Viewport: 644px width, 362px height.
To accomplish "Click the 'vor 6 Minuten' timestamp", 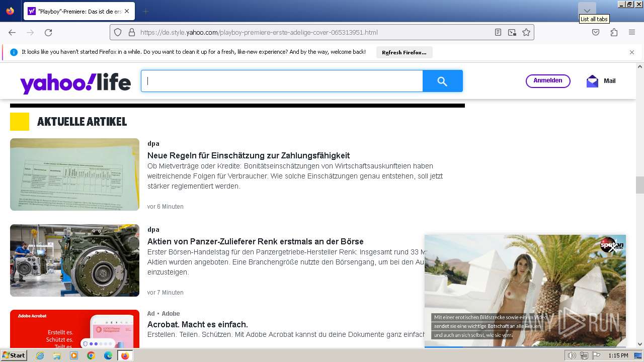I will [166, 207].
